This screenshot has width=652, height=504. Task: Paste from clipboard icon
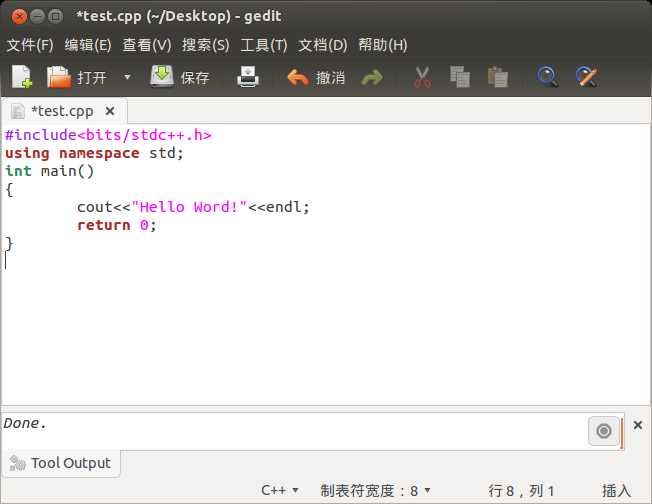498,77
